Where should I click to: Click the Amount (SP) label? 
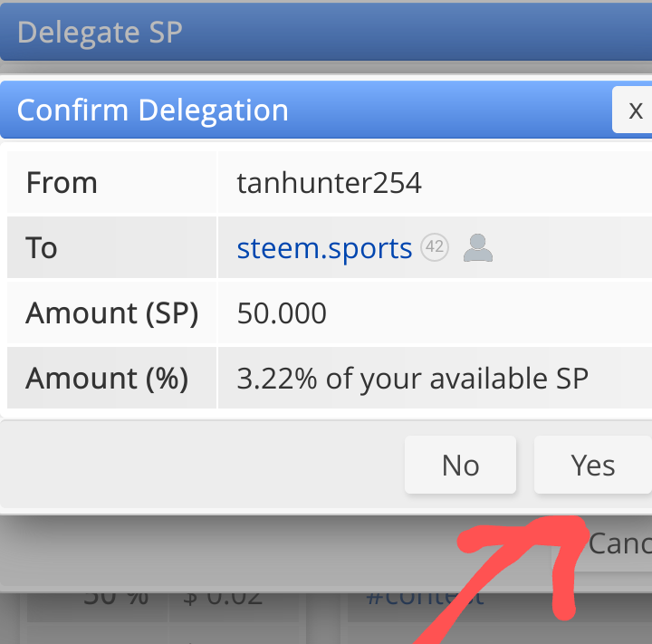click(x=111, y=312)
